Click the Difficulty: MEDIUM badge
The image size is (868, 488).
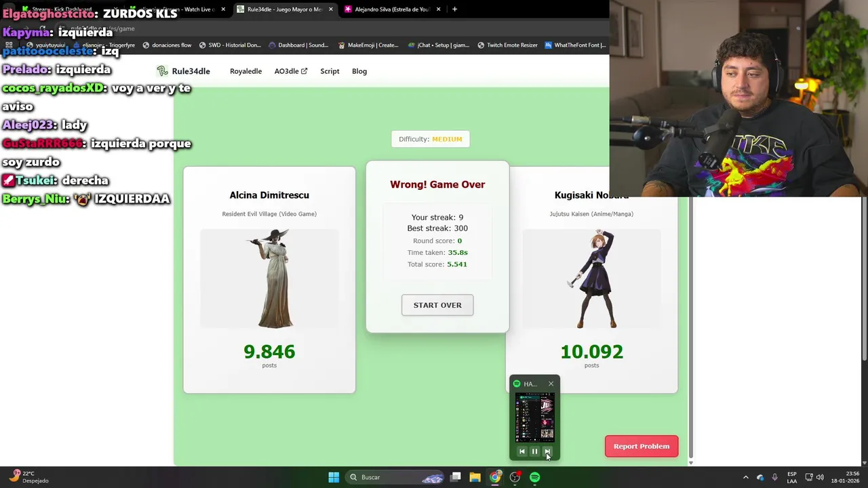(x=431, y=139)
